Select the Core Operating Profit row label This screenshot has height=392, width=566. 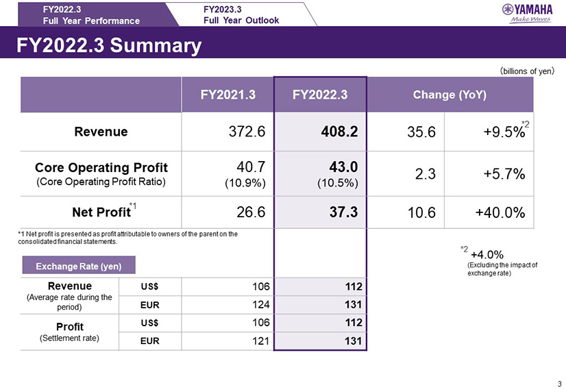tap(101, 168)
